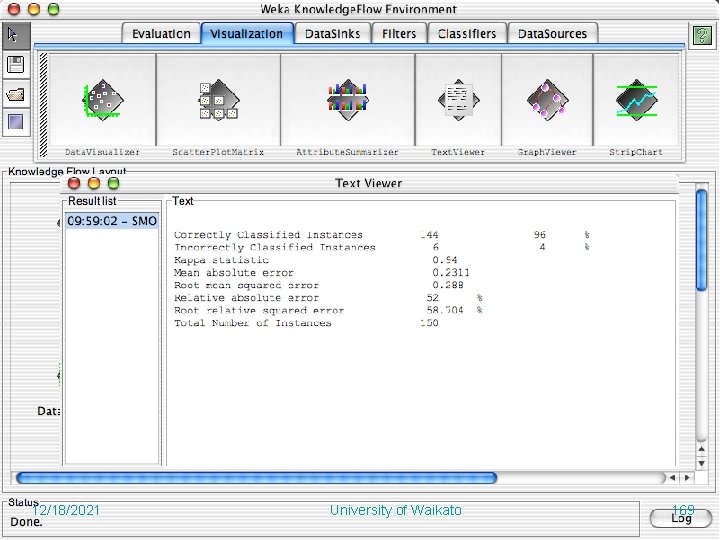The width and height of the screenshot is (720, 540).
Task: Click the Root relative squared error line
Action: click(x=328, y=310)
